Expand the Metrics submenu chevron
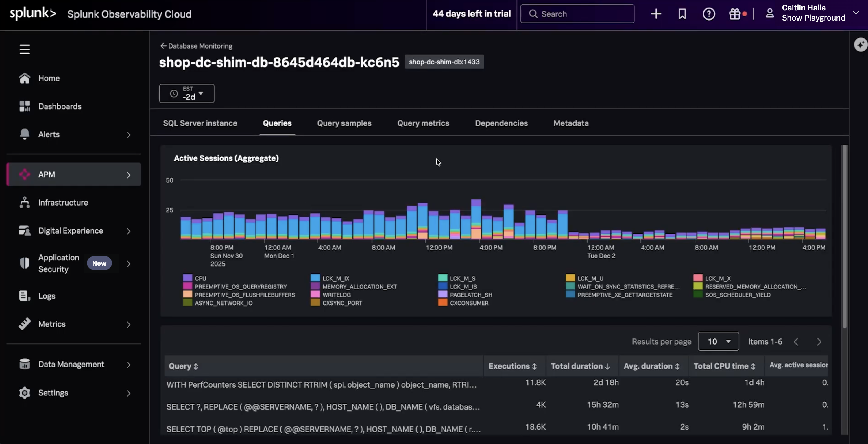Screen dimensions: 868x444 coord(128,324)
